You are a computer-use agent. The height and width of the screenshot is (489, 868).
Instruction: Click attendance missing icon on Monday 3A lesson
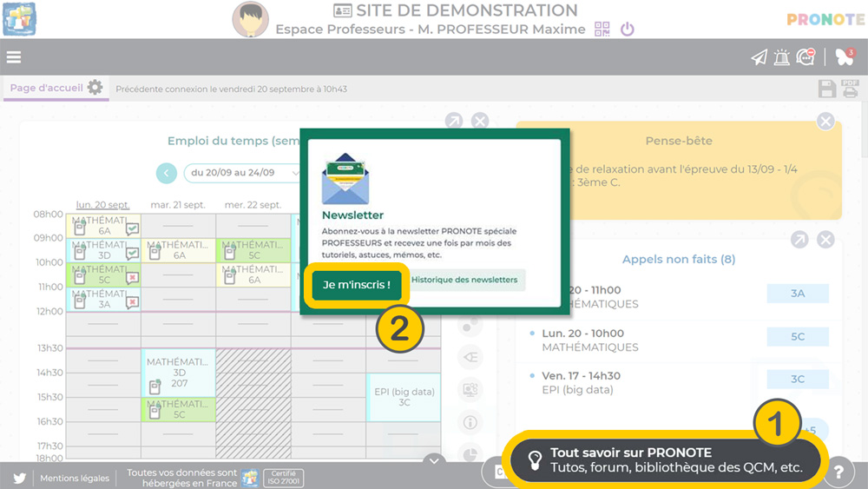coord(132,301)
